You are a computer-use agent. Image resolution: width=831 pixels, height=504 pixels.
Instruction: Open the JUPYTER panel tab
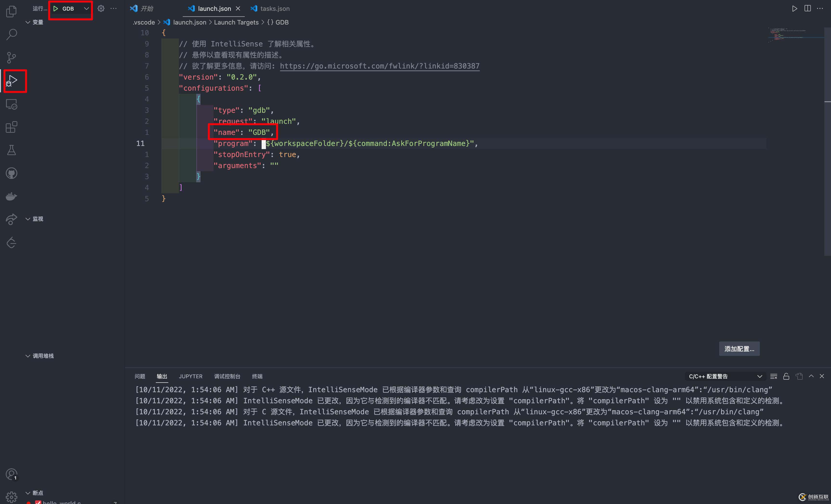190,376
